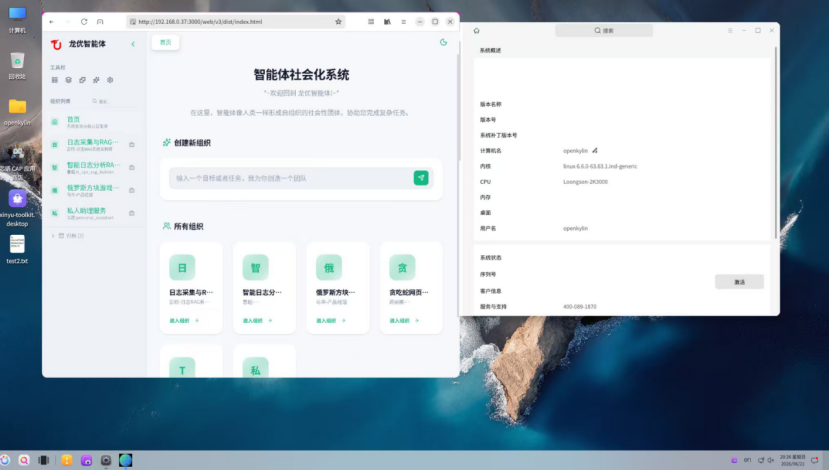Open the grid dashboard tool in the sidebar
This screenshot has width=829, height=470.
[x=54, y=80]
